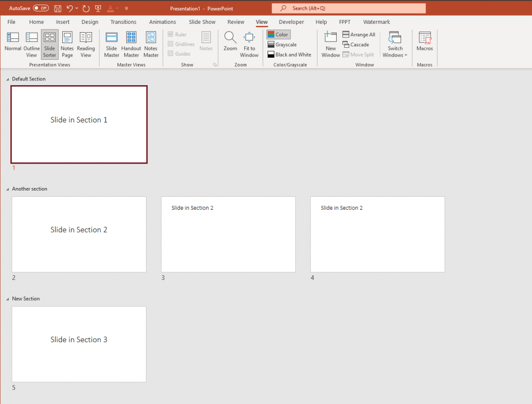Switch to Normal view

(x=13, y=44)
